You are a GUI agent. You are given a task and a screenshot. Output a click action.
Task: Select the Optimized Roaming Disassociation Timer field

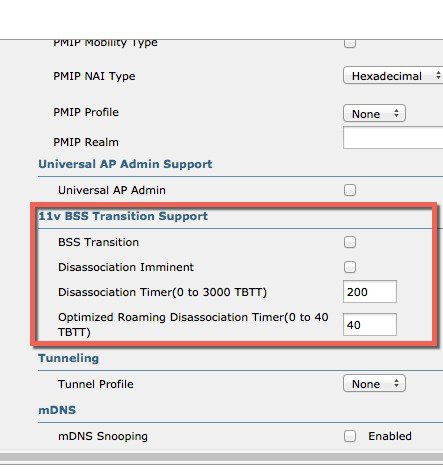click(370, 324)
